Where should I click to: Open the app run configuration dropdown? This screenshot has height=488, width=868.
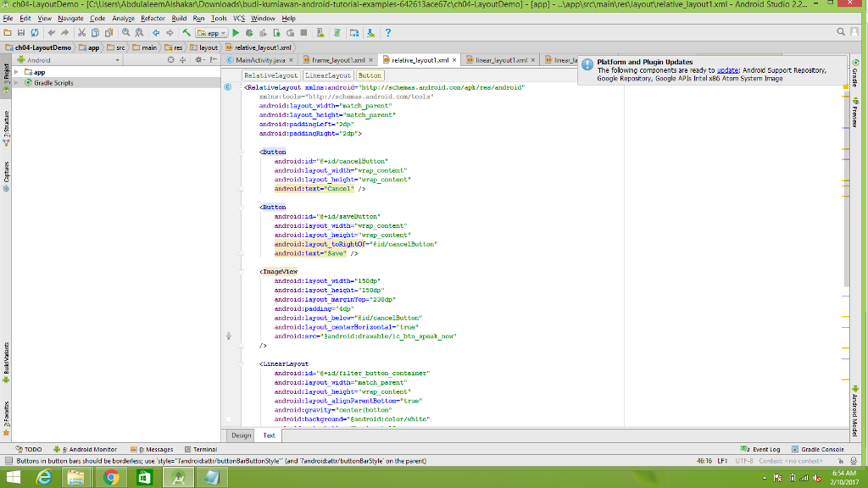tap(211, 33)
